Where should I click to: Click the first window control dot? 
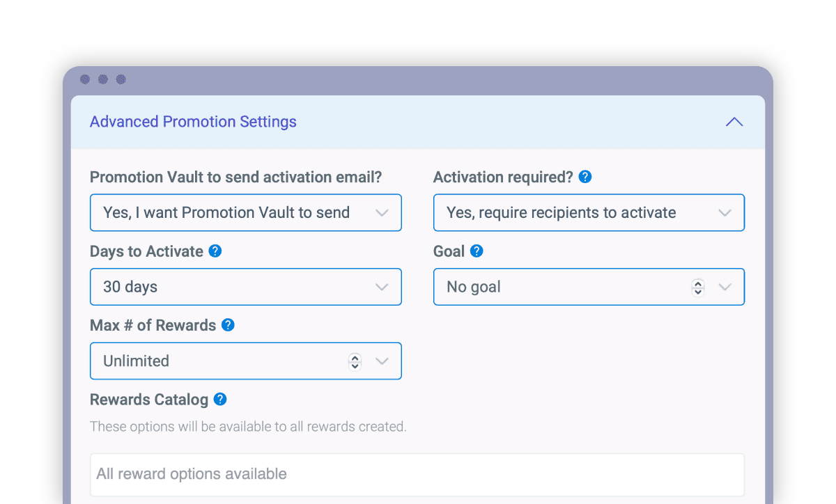coord(85,79)
